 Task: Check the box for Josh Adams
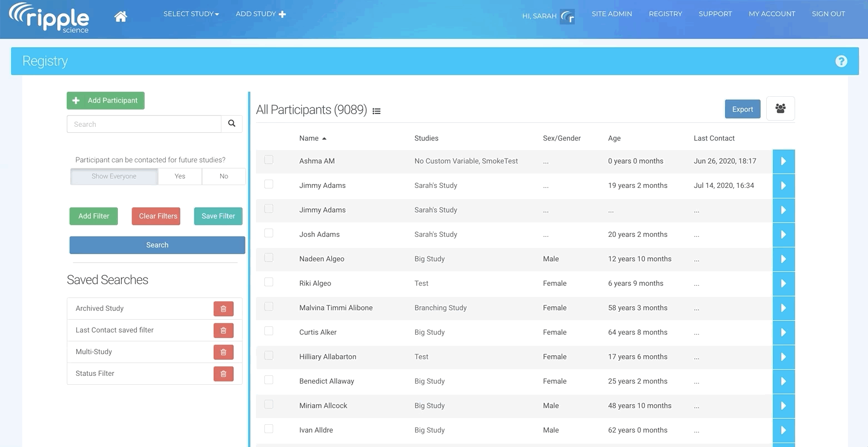click(x=269, y=234)
